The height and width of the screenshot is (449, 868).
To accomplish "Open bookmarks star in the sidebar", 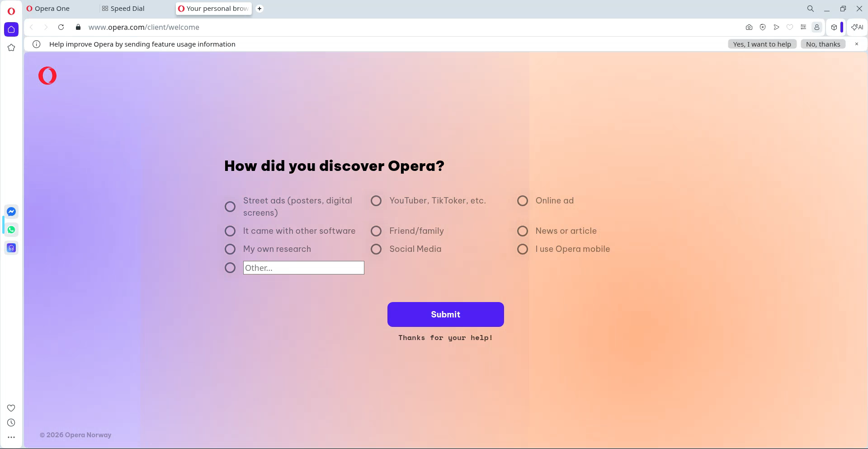I will 11,47.
